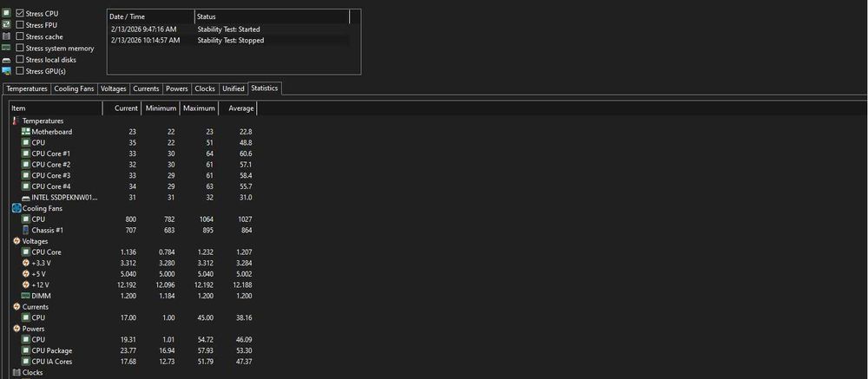Enable the Stress CPU checkbox

coord(20,13)
